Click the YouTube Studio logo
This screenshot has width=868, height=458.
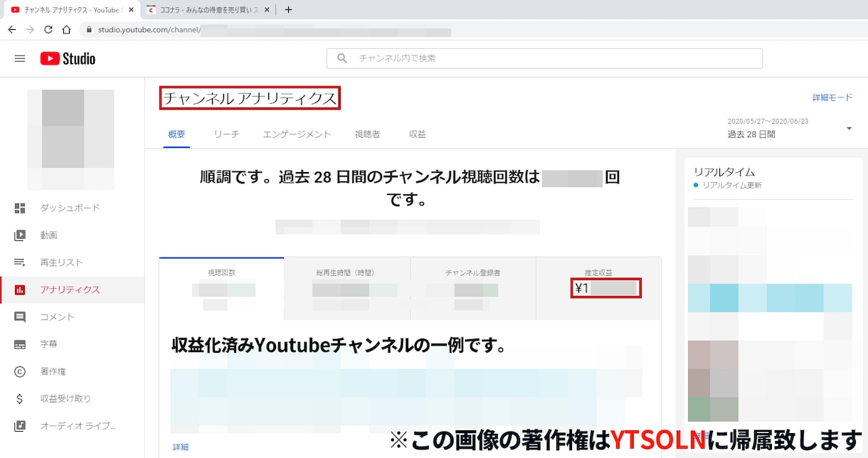coord(68,58)
